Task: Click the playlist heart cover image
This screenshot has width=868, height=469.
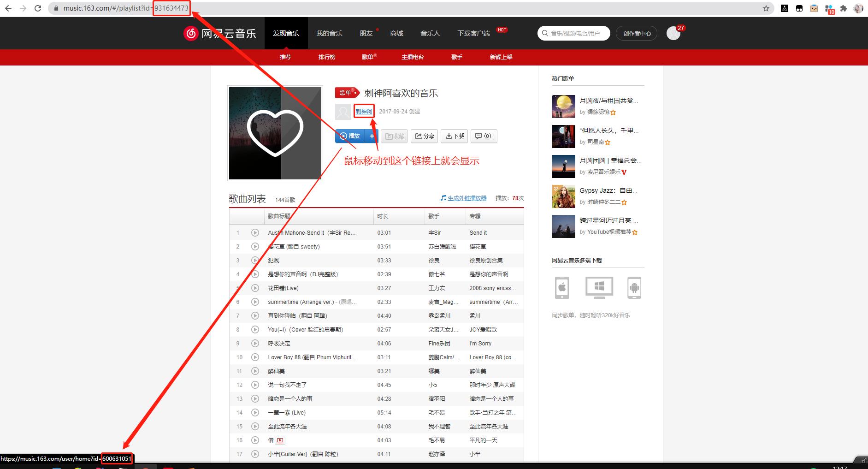Action: pos(275,133)
